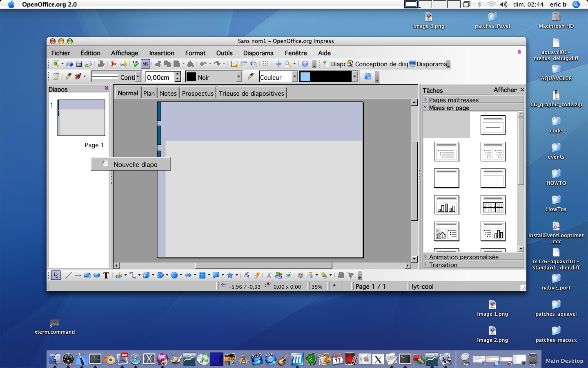Click the Redo arrow icon

click(217, 64)
